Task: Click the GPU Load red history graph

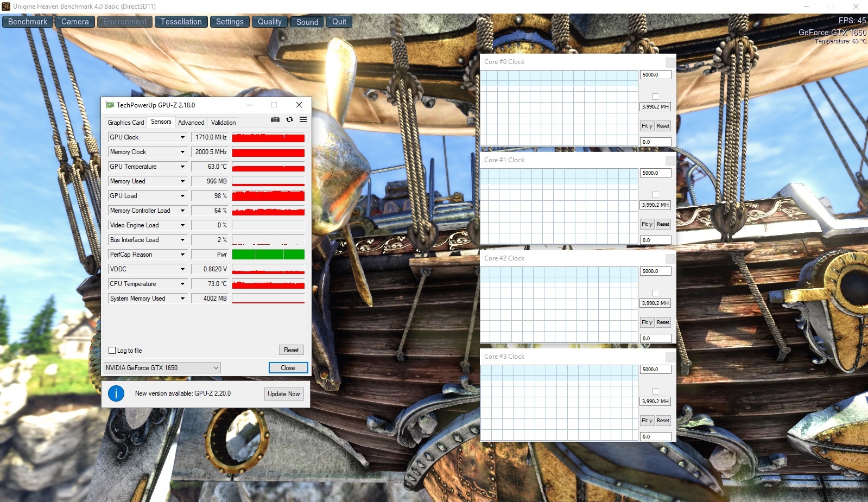Action: pyautogui.click(x=268, y=196)
